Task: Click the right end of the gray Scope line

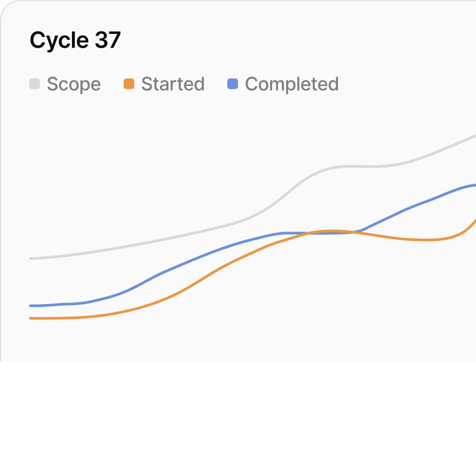Action: (474, 136)
